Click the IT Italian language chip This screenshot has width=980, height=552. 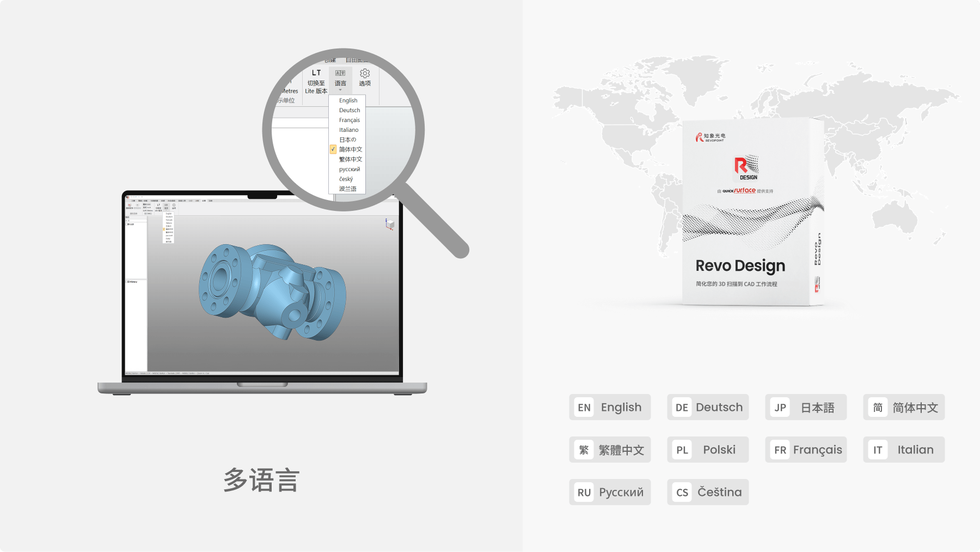click(x=904, y=450)
